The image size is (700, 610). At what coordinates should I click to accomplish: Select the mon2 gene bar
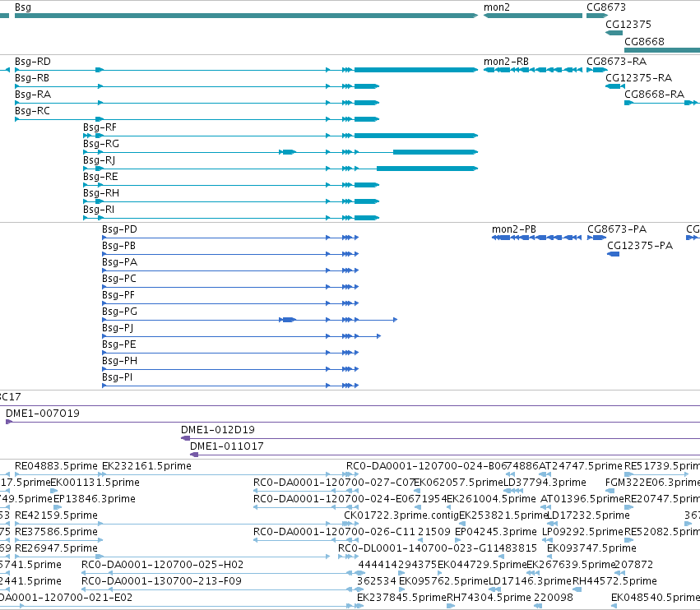click(533, 16)
